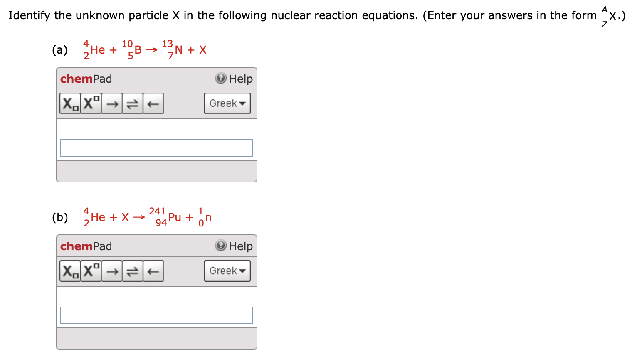Insert a right arrow in chemPad (a)
Image resolution: width=637 pixels, height=364 pixels.
coord(111,103)
